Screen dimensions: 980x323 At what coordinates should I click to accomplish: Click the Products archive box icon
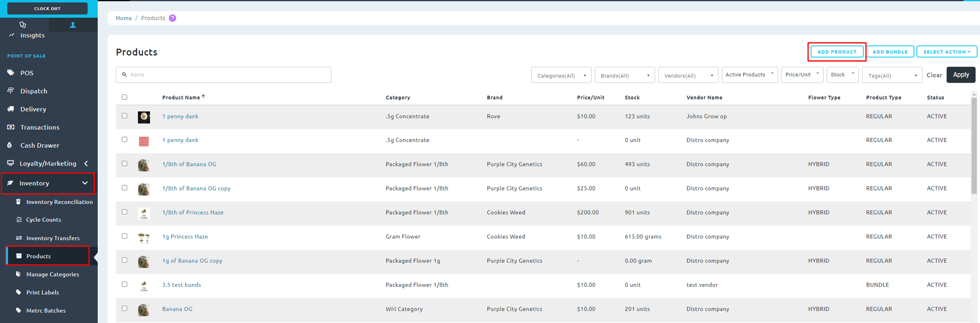coord(19,256)
